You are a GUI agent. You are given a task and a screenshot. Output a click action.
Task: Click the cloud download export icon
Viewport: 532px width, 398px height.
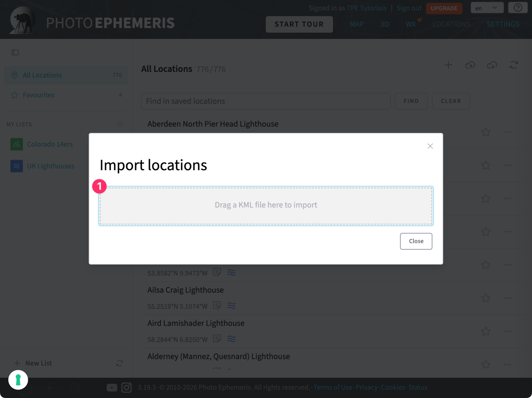tap(492, 65)
